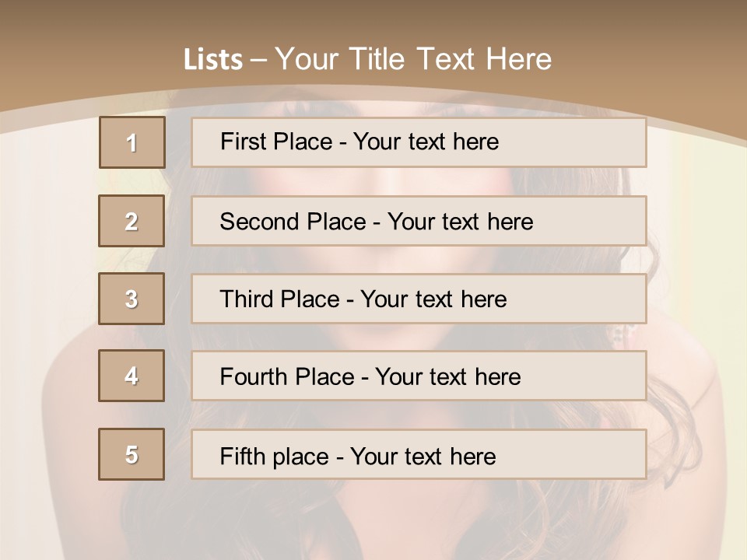Click the number 3 box
Screen dimensions: 747x560
(132, 299)
